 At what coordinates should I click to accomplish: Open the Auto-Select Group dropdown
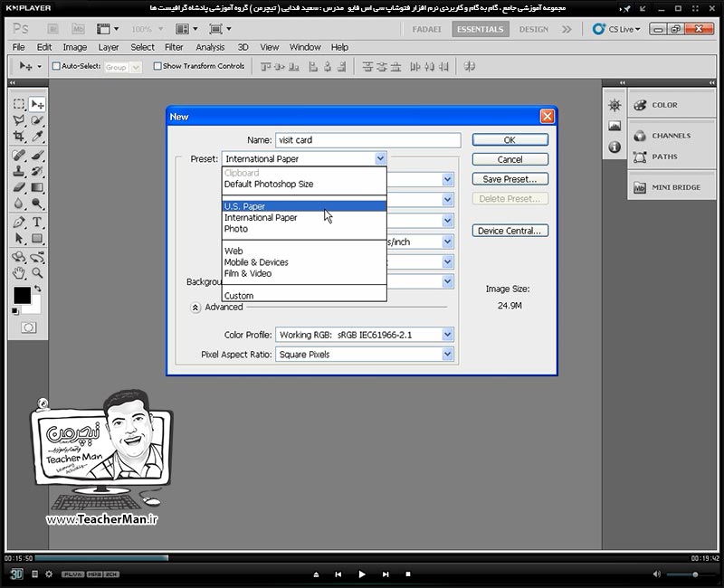136,67
